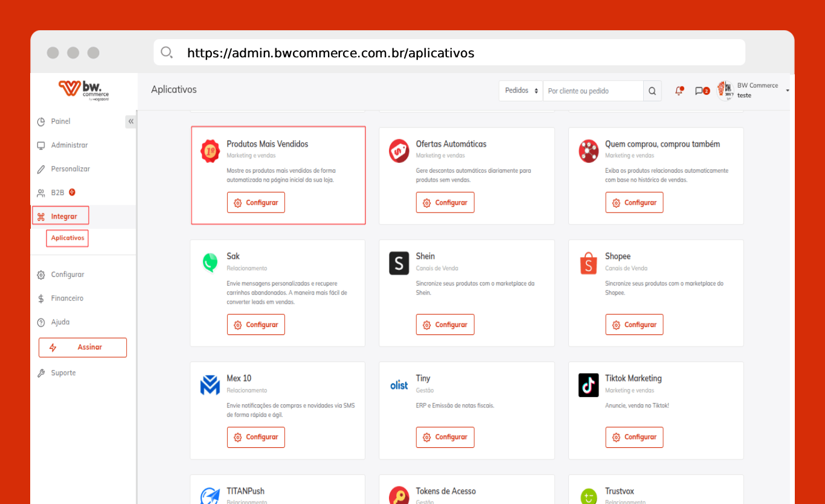Configure the Tiktok Marketing app
Image resolution: width=825 pixels, height=504 pixels.
634,437
